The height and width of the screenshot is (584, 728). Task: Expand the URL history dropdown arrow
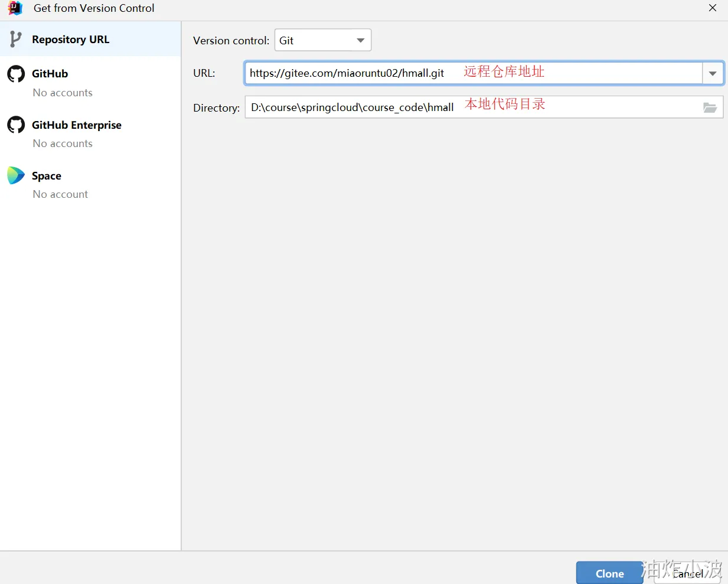(713, 73)
